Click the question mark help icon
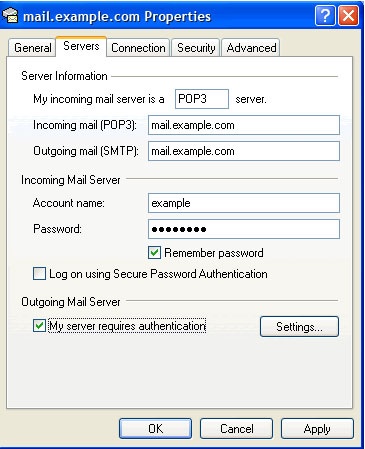Screen dimensions: 365x449 [325, 16]
